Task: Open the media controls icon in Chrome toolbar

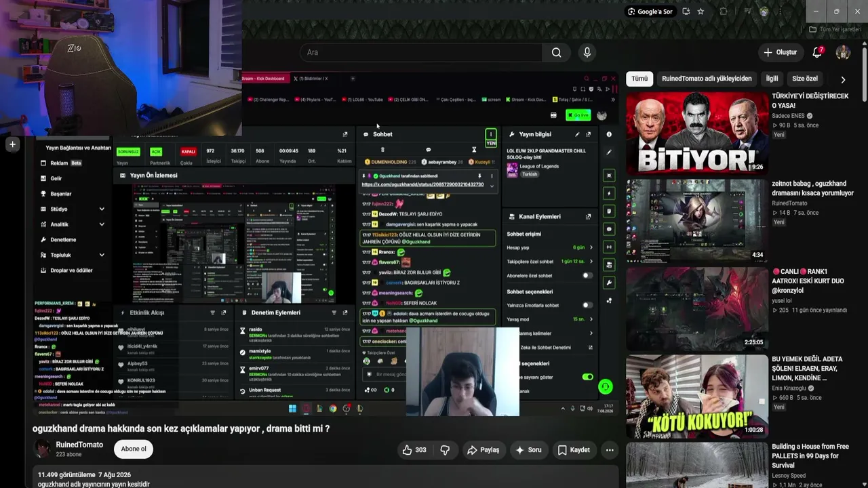Action: coord(748,12)
